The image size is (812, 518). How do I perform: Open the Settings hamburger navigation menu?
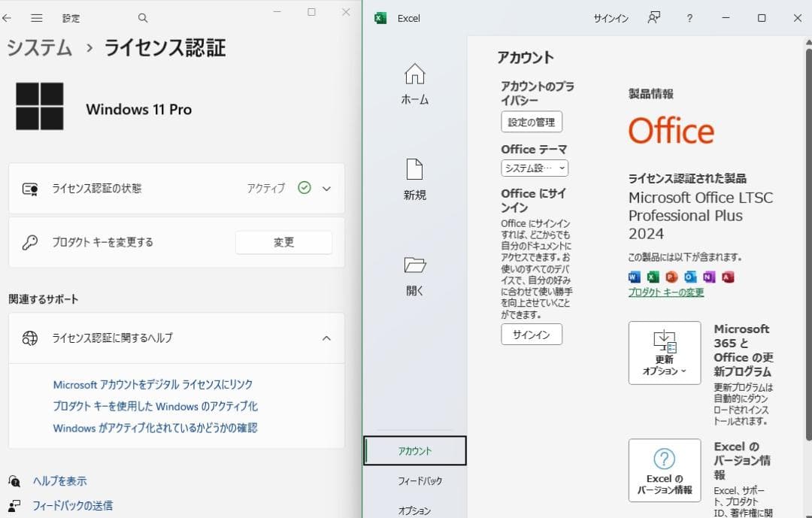click(x=36, y=18)
